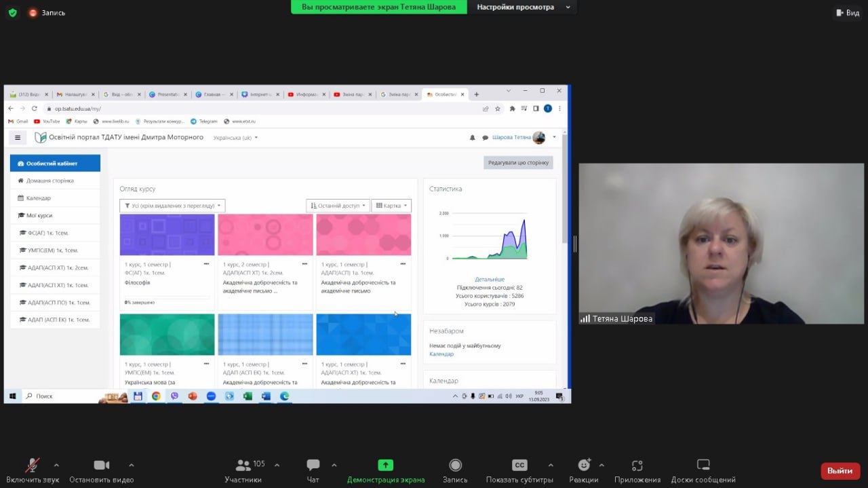
Task: Expand microphone options arrow in Zoom
Action: coord(56,465)
